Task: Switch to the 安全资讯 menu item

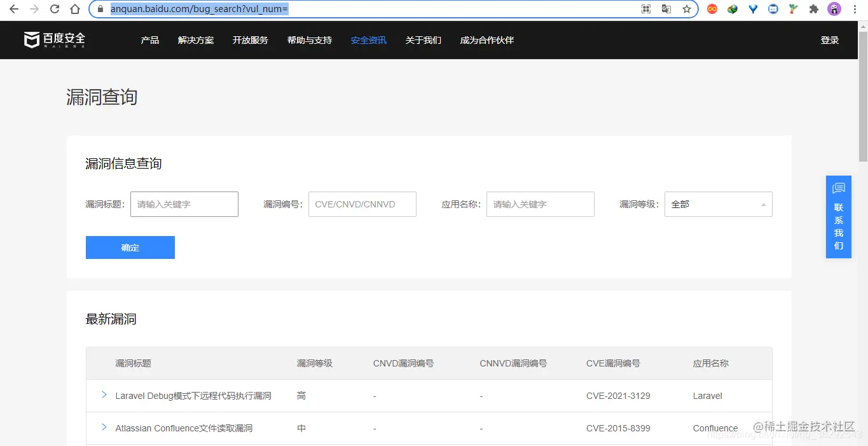Action: [368, 39]
